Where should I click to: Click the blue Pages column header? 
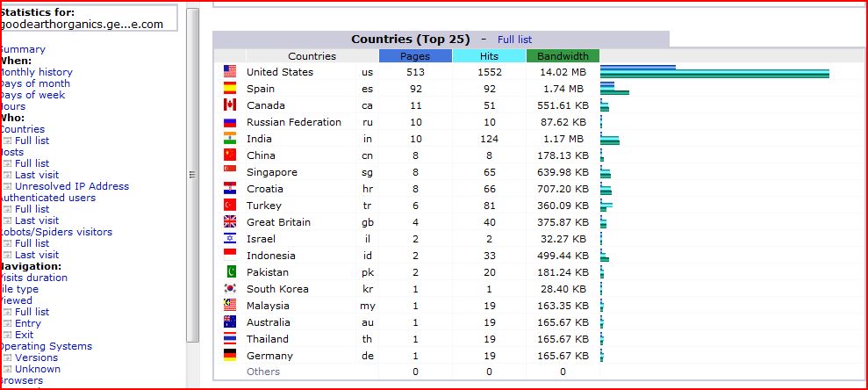pyautogui.click(x=415, y=56)
